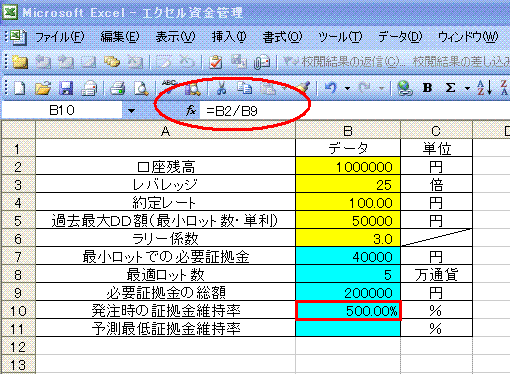Show all comments with stacked notes icon

[112, 62]
